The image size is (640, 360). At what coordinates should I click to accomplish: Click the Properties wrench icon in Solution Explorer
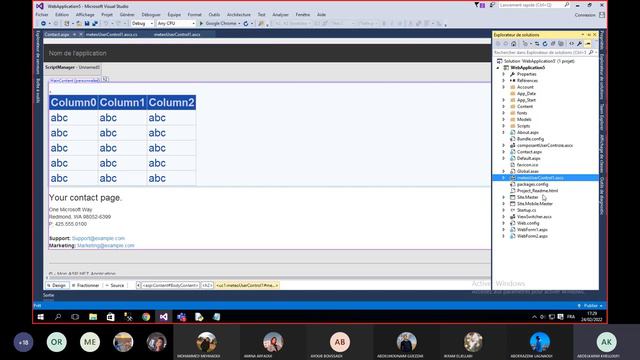point(579,44)
